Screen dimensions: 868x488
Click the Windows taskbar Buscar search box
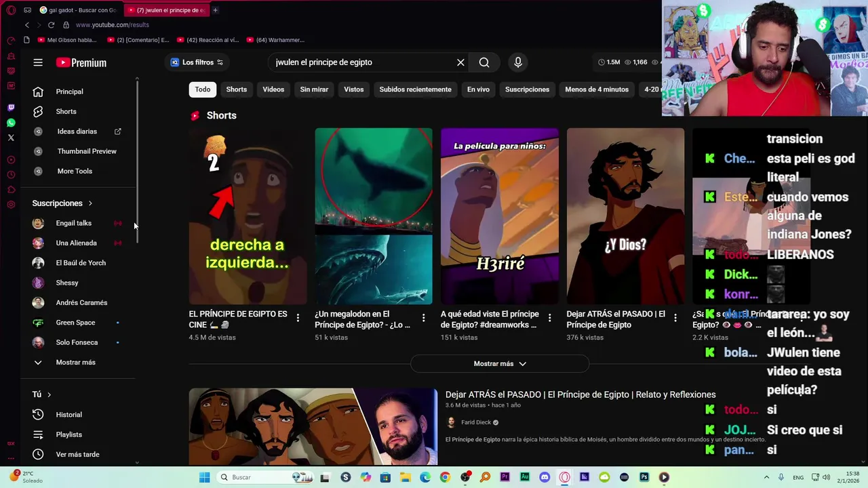266,477
